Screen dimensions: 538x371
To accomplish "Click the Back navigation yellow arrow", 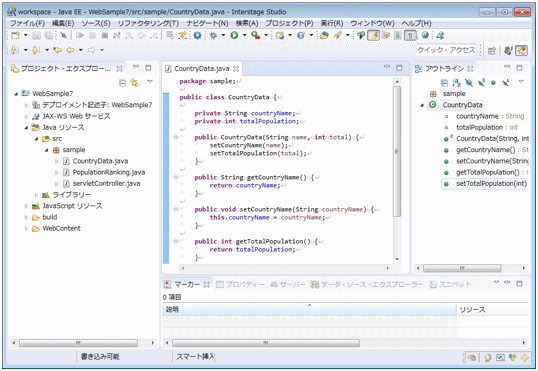I will coord(70,50).
